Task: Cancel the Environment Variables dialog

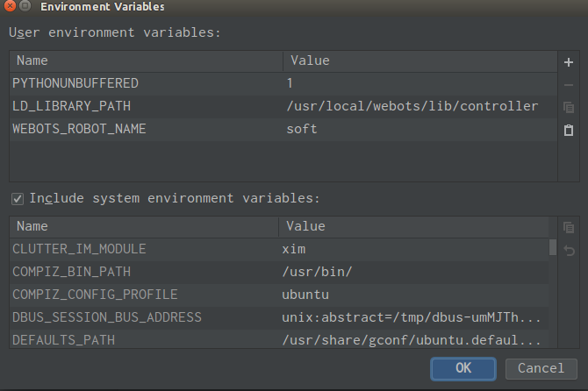Action: pos(541,368)
